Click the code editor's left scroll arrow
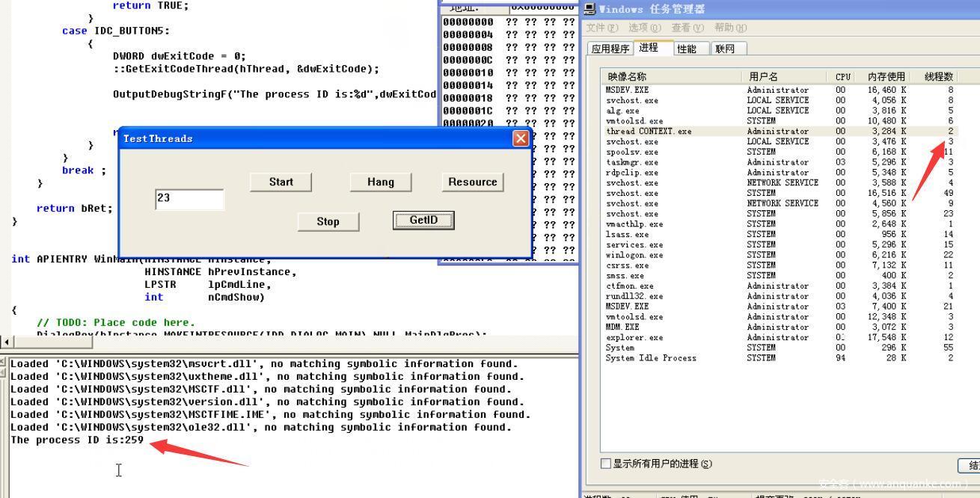The image size is (980, 498). [x=7, y=342]
